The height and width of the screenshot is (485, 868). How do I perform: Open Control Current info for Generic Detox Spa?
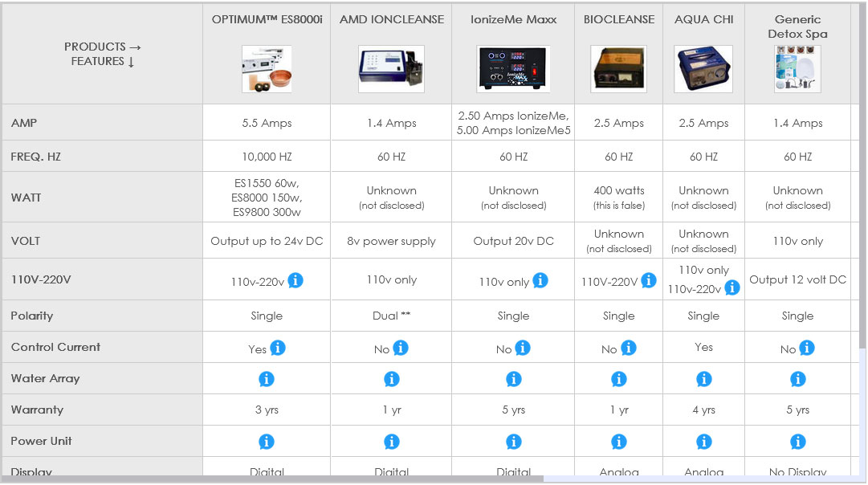tap(807, 348)
